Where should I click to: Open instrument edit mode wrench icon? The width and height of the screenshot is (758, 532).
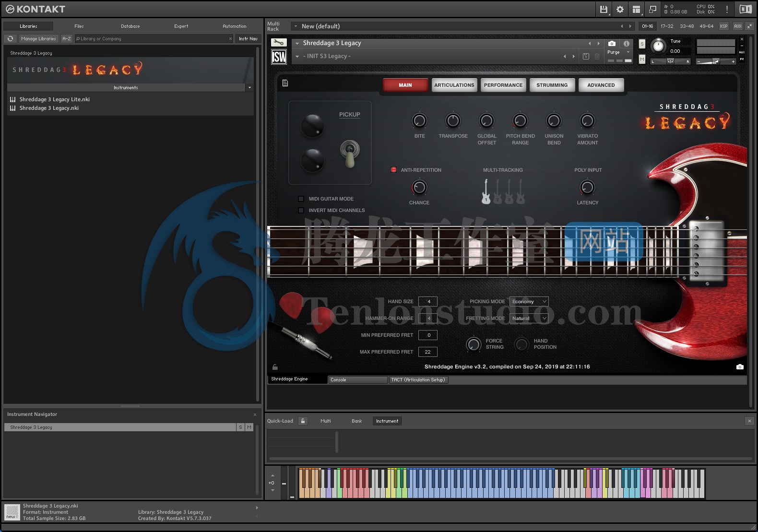[279, 43]
